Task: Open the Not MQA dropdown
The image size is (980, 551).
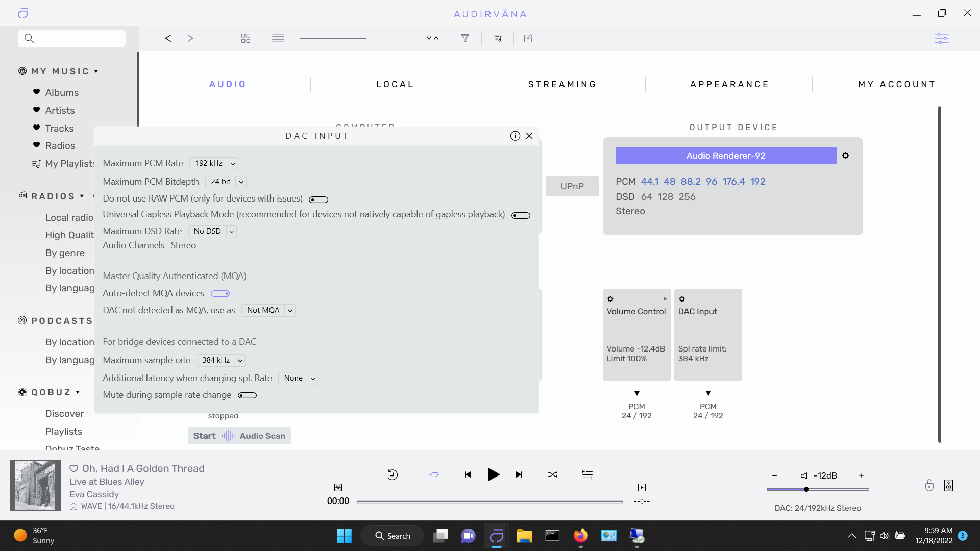Action: pos(268,310)
